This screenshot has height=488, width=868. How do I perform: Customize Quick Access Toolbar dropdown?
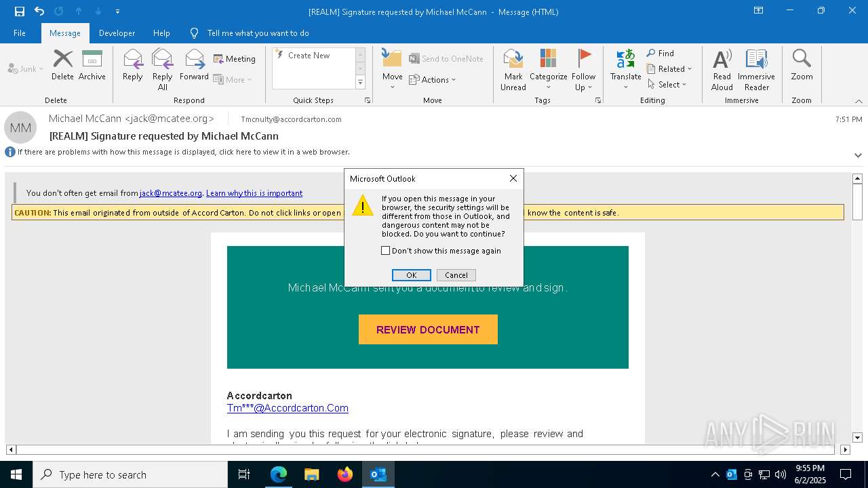[x=118, y=12]
